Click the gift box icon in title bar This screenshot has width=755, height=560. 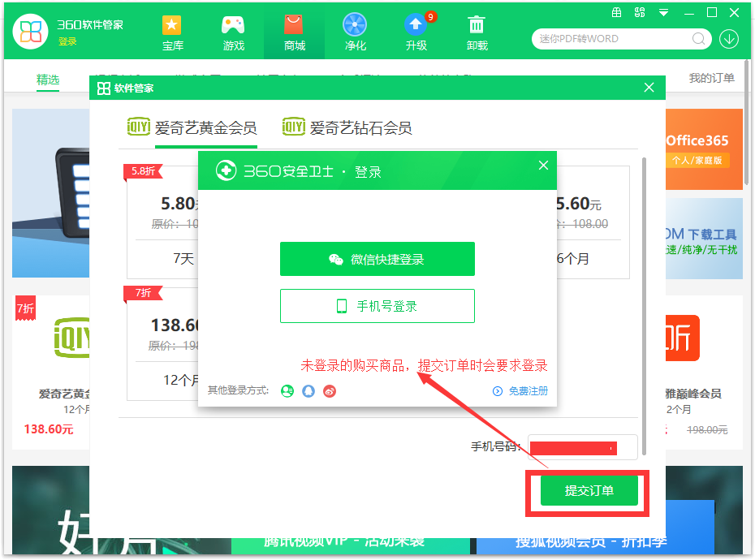pos(616,12)
